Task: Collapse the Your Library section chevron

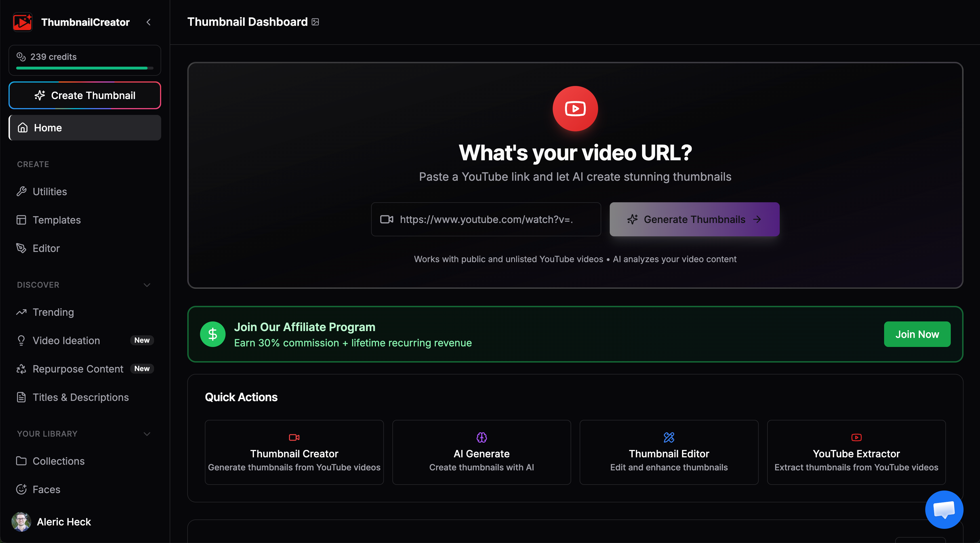Action: coord(147,434)
